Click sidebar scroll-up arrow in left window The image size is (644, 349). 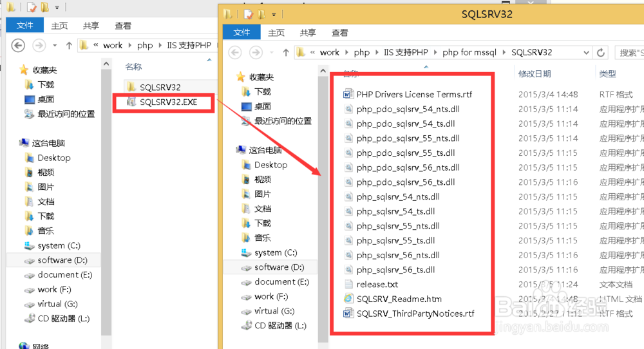coord(106,64)
